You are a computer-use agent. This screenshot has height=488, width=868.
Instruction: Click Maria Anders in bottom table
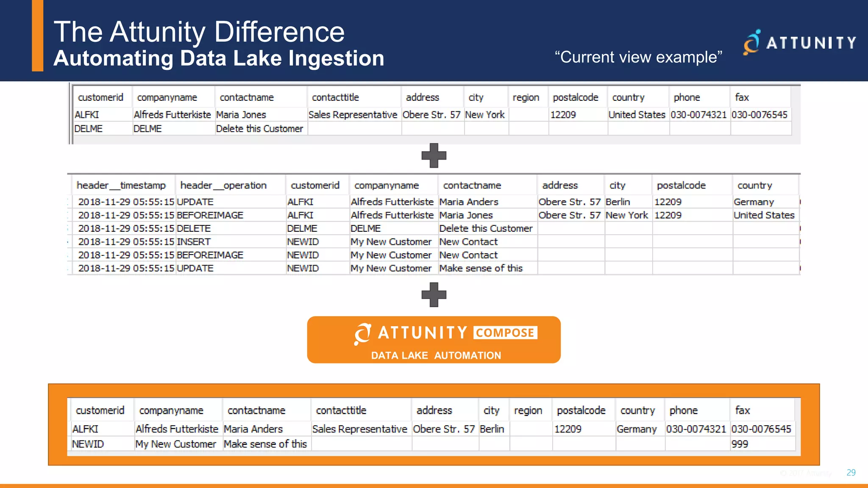pos(253,429)
